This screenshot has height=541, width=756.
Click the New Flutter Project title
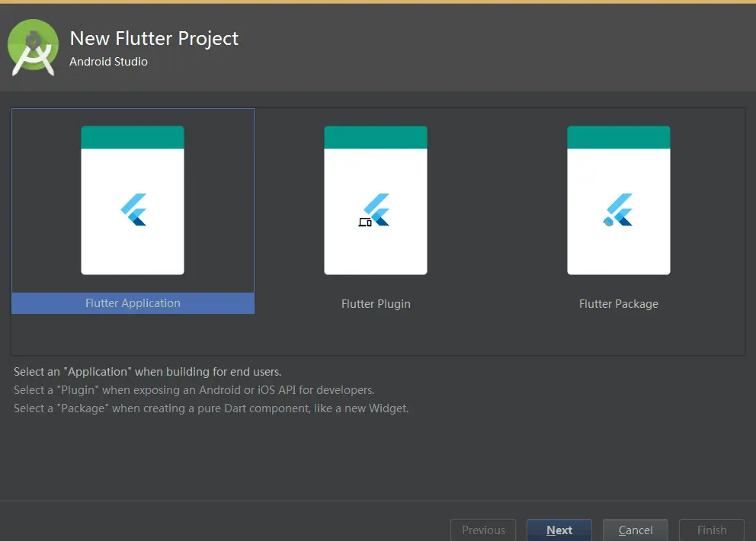point(154,39)
